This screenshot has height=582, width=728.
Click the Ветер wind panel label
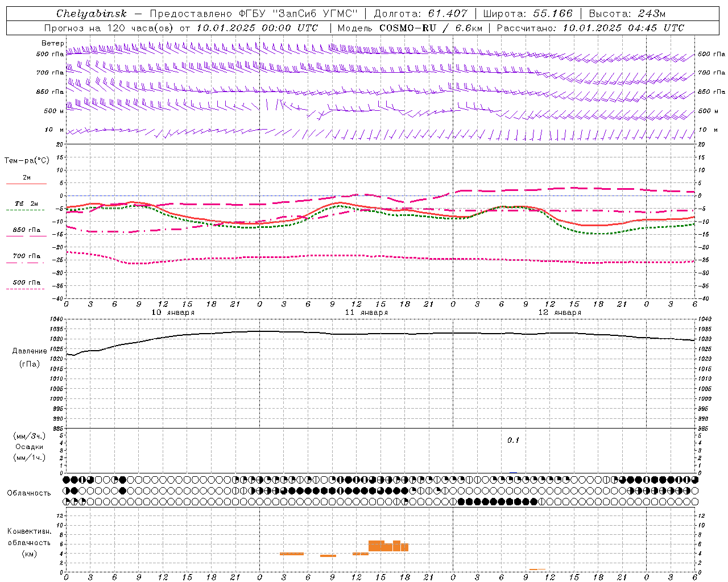[x=52, y=43]
